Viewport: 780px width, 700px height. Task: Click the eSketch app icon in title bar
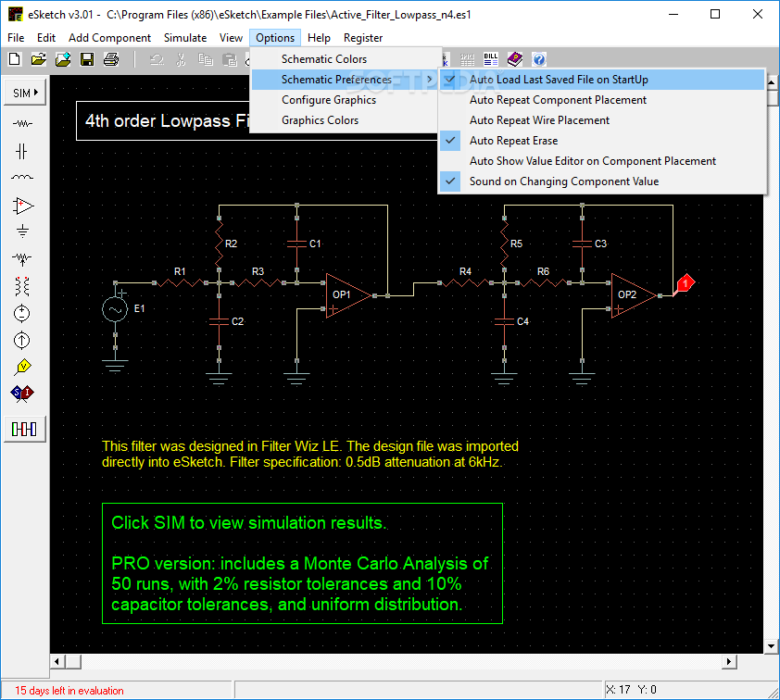click(x=16, y=15)
